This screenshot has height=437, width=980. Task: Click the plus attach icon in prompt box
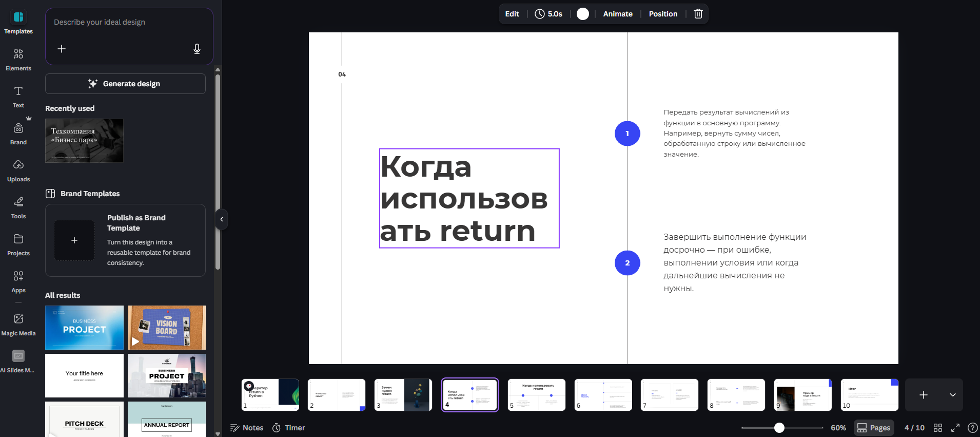[62, 49]
